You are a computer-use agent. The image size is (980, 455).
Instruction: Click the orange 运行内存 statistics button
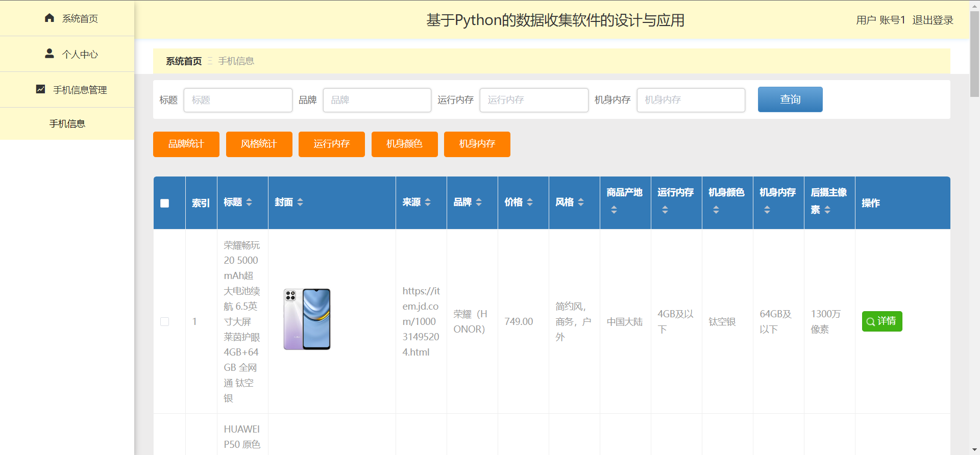(x=332, y=144)
